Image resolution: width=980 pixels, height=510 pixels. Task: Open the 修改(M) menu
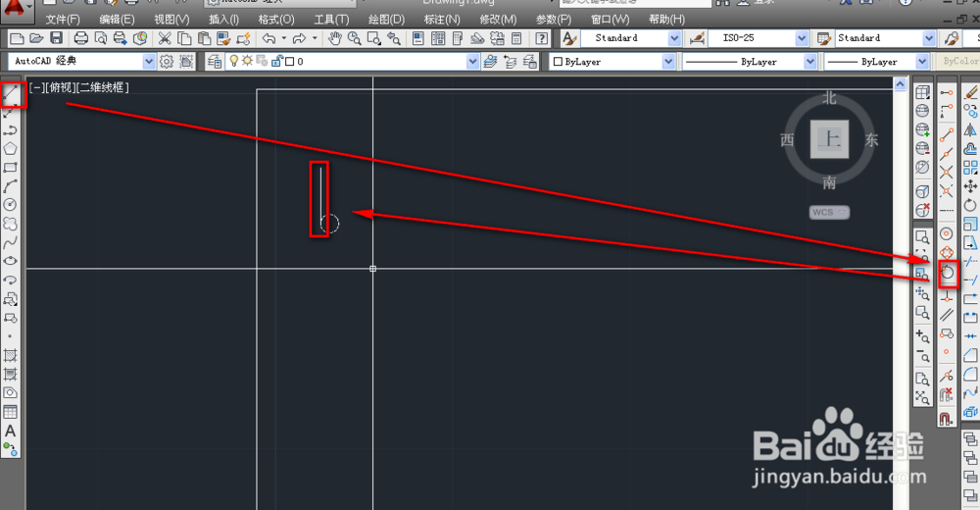click(498, 20)
